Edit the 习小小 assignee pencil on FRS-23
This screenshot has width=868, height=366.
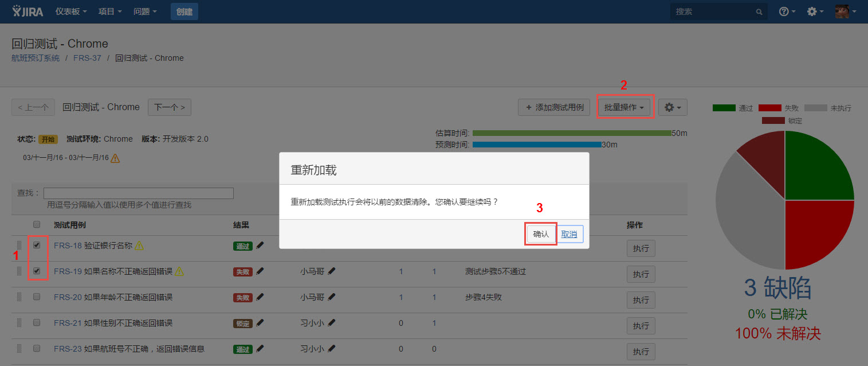[332, 348]
